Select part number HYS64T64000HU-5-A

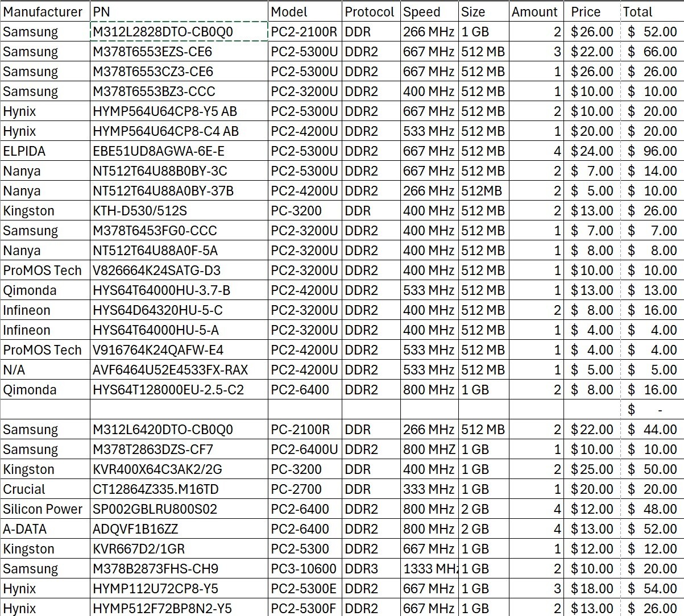[179, 330]
